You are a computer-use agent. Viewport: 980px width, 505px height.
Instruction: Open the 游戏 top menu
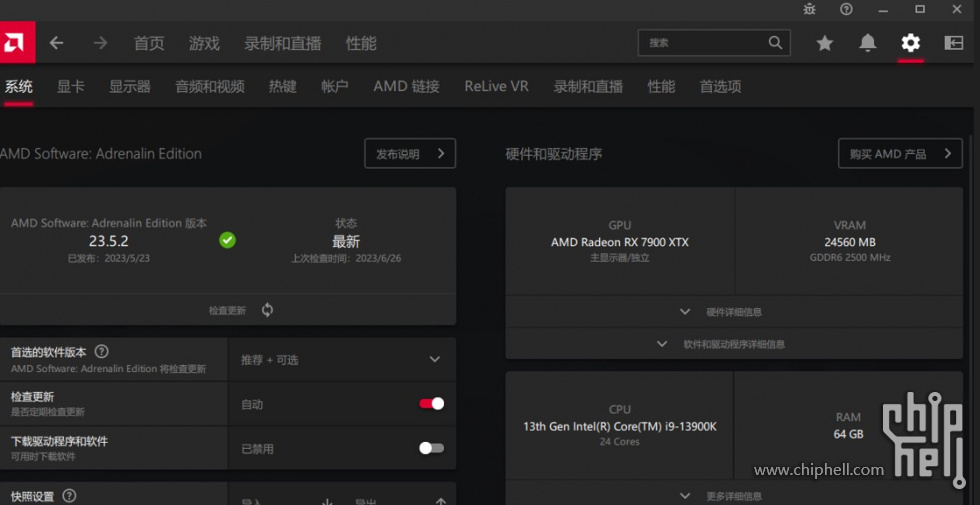tap(204, 43)
